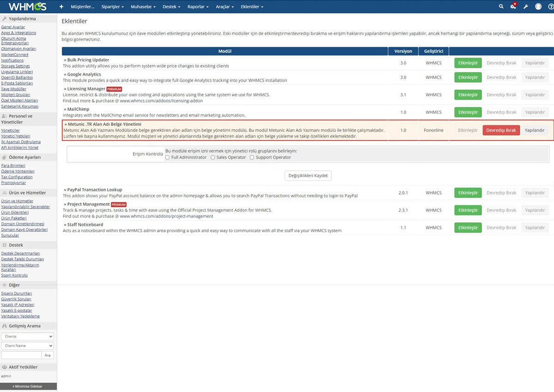Open İlave Modüller sidebar link
The image size is (554, 392).
(x=13, y=89)
